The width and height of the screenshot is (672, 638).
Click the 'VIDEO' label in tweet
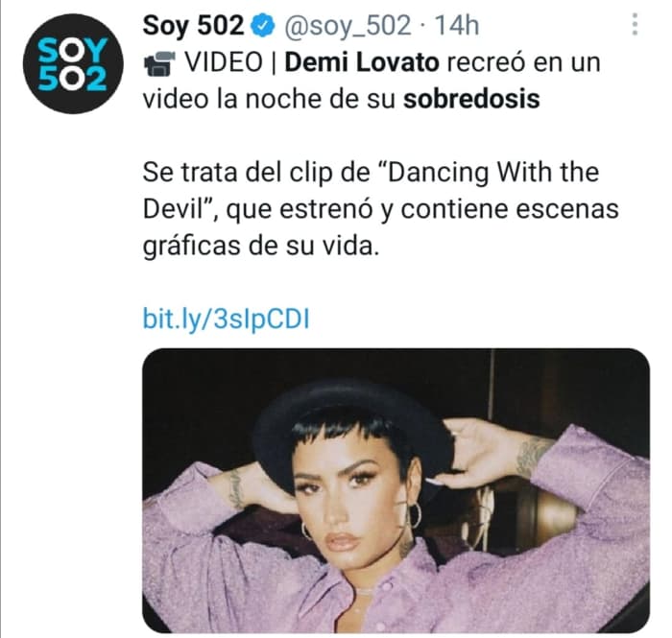(x=224, y=62)
